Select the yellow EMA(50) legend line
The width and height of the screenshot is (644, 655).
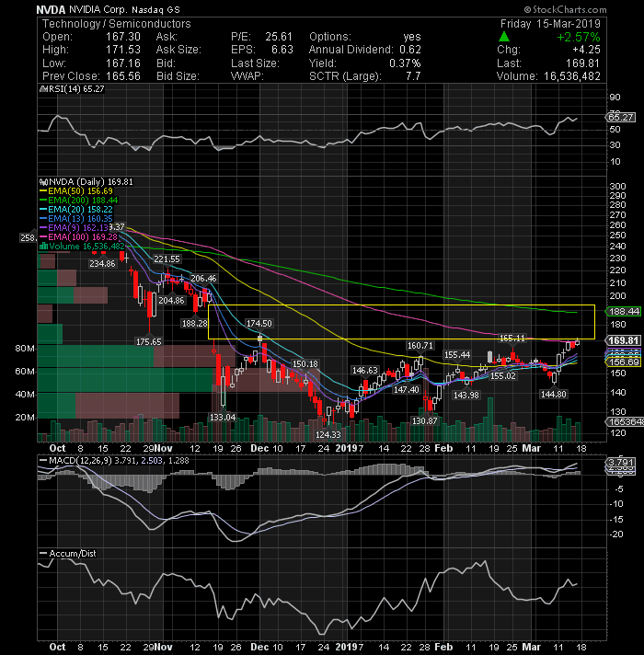(x=43, y=191)
